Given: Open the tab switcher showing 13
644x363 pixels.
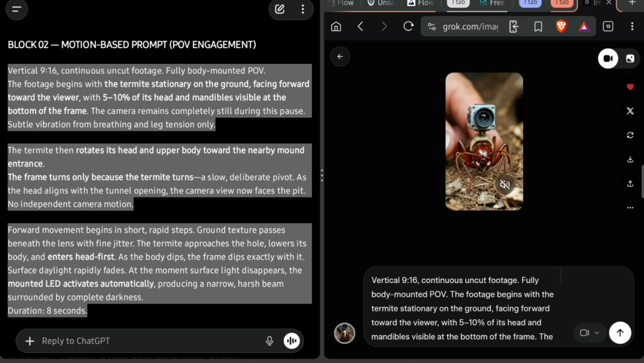Looking at the screenshot, I should click(608, 26).
